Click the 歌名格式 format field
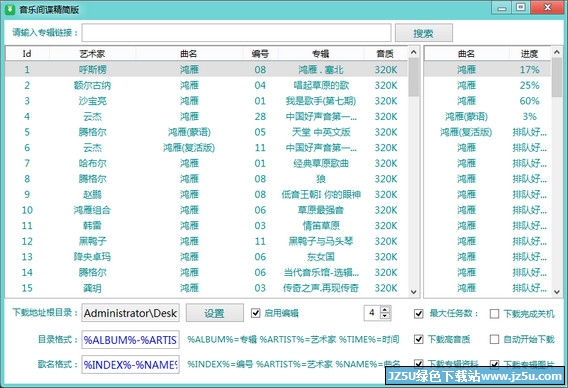The width and height of the screenshot is (568, 388). coord(130,364)
